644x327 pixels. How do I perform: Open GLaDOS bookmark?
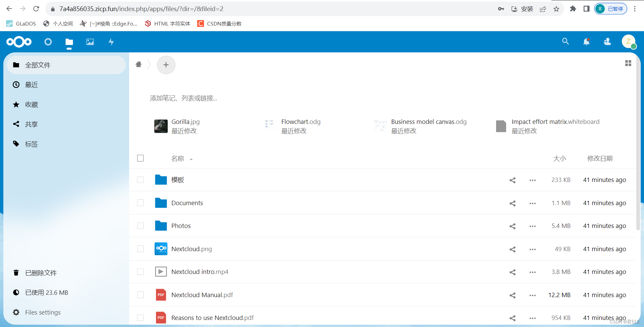tap(21, 24)
